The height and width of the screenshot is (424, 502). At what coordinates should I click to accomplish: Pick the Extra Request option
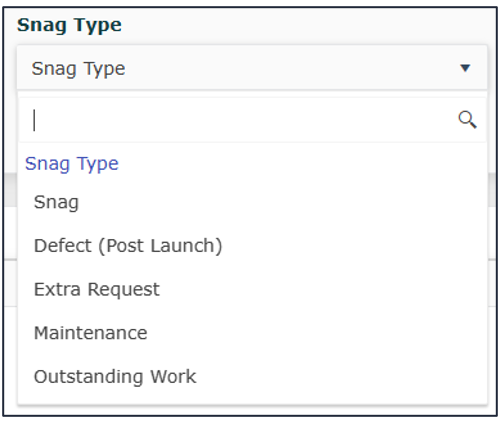tap(252, 289)
